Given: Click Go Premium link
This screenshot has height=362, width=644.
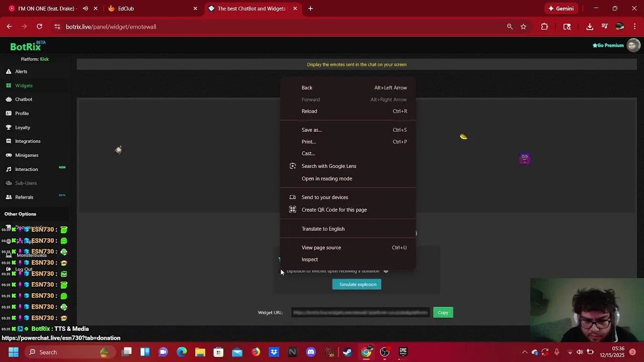Looking at the screenshot, I should (x=608, y=45).
